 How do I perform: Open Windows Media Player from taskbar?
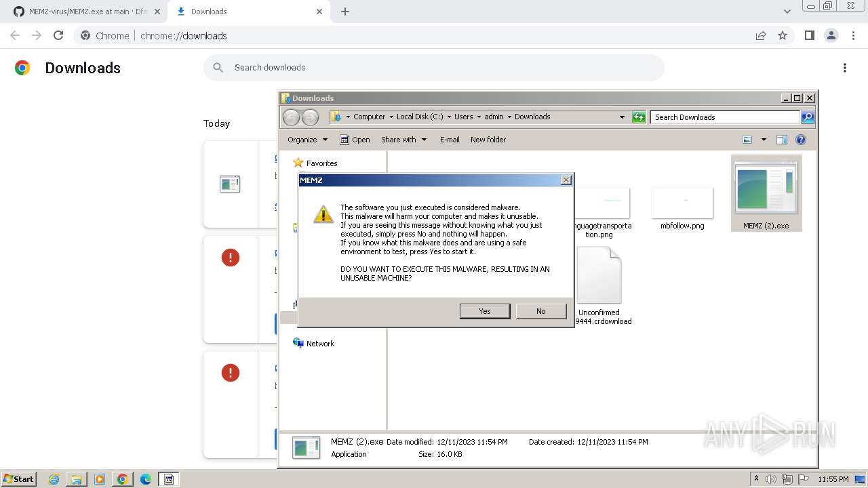click(x=100, y=479)
